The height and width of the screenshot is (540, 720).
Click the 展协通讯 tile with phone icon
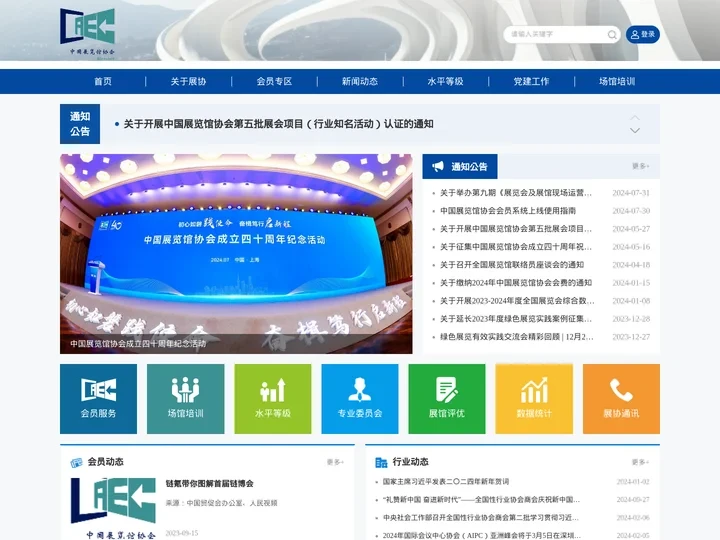pos(621,399)
